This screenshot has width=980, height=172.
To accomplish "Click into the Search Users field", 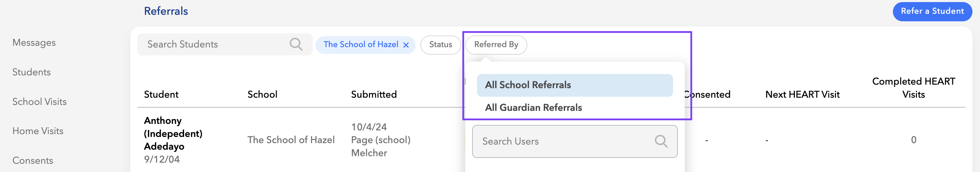I will pyautogui.click(x=563, y=141).
